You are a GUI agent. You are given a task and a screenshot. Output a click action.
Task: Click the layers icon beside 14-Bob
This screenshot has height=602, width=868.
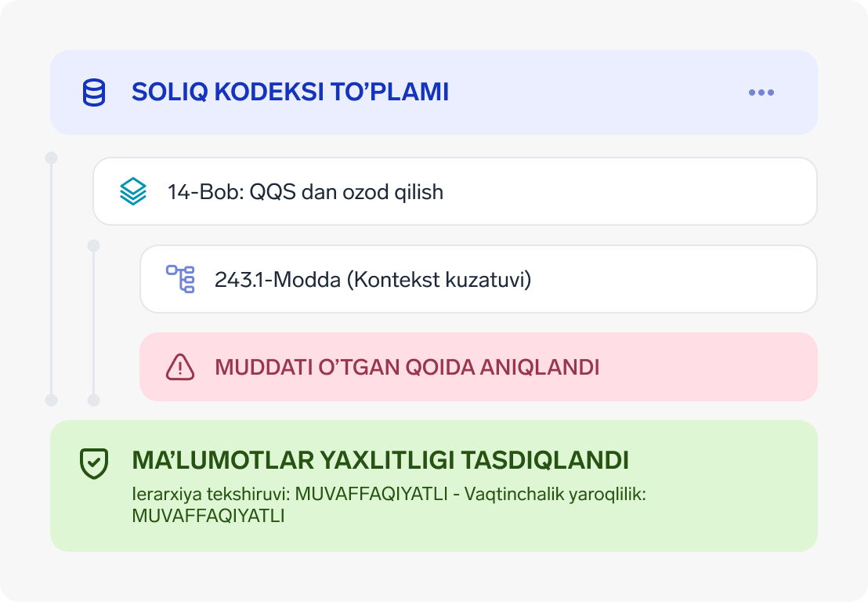tap(133, 191)
